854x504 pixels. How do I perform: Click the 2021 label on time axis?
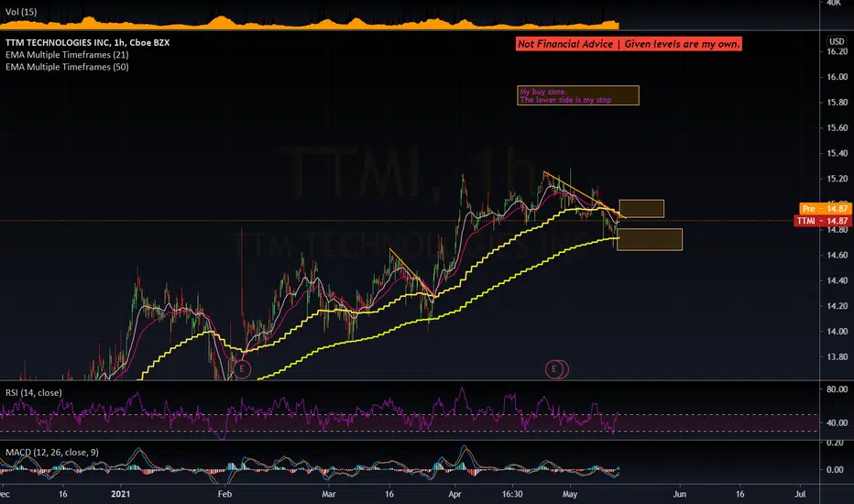120,494
